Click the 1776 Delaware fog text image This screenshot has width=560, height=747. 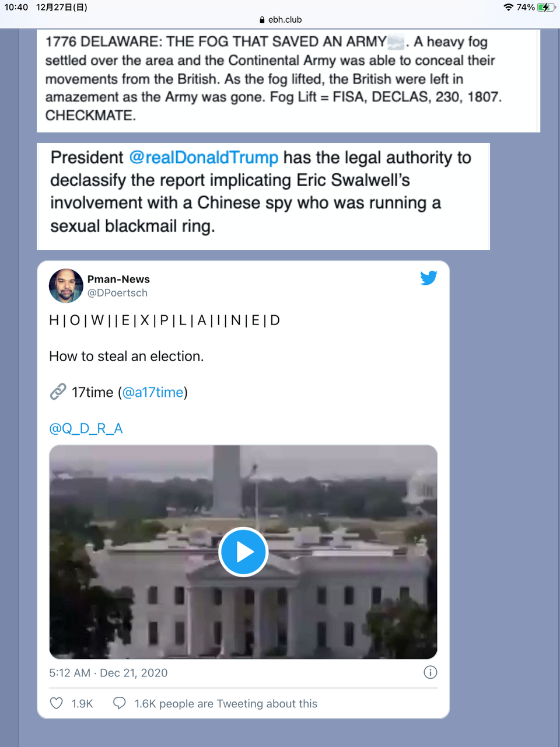point(288,81)
